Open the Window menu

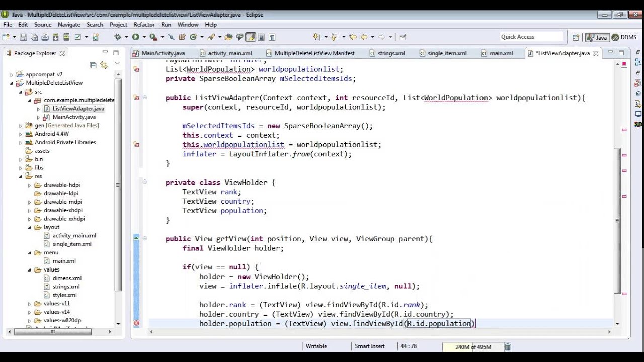coord(188,25)
